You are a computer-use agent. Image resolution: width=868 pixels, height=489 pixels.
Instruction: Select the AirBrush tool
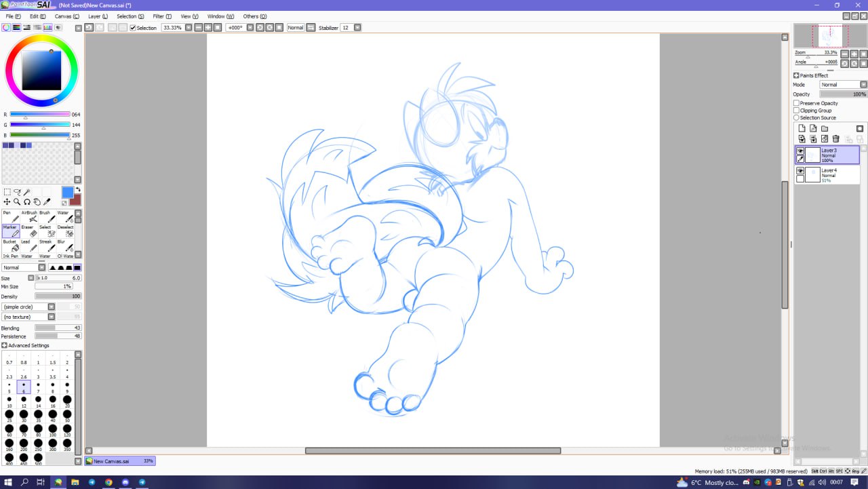coord(33,218)
